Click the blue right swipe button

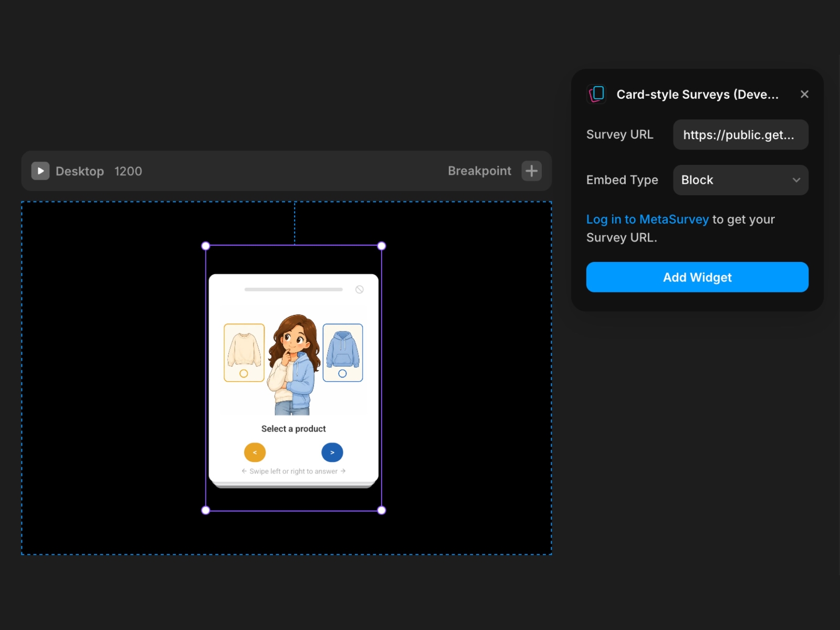pos(332,453)
